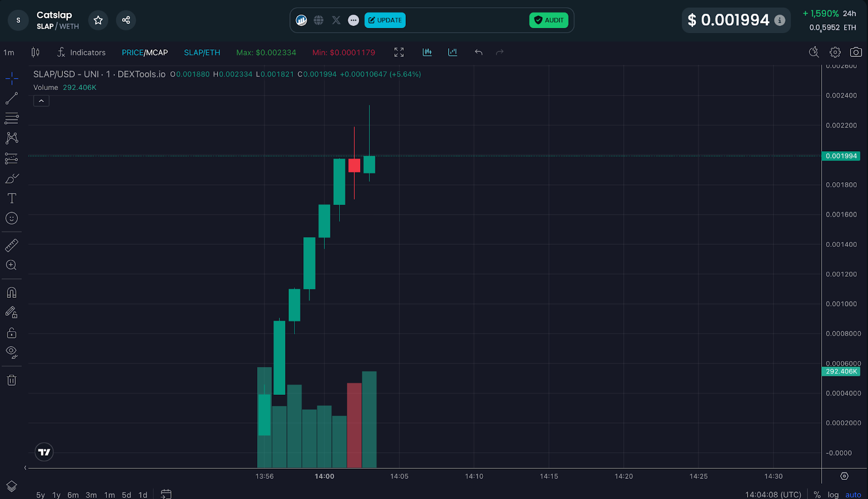868x499 pixels.
Task: Activate the magnet mode icon
Action: point(11,293)
